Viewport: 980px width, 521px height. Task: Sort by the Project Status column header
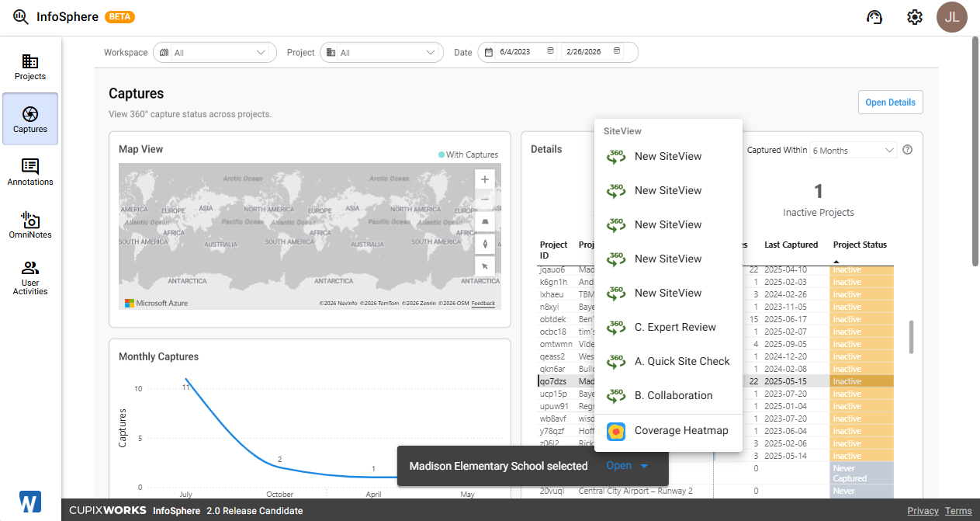click(x=860, y=245)
